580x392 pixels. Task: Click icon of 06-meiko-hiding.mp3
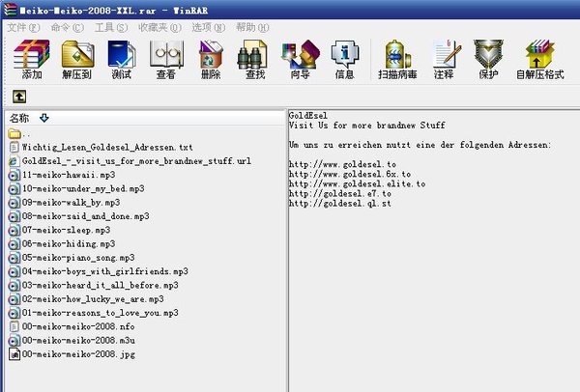(x=14, y=244)
